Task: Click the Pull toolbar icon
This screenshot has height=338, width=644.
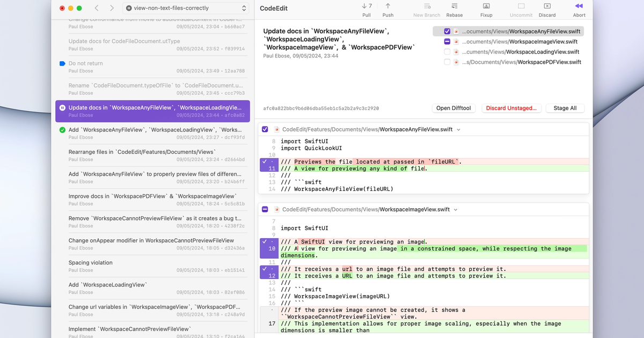Action: point(367,6)
